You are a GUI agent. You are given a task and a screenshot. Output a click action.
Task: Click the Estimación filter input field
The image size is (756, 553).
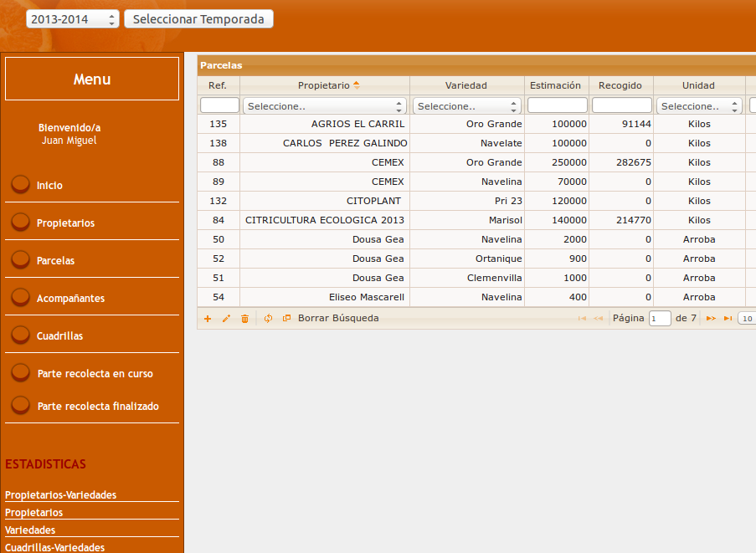click(x=558, y=105)
